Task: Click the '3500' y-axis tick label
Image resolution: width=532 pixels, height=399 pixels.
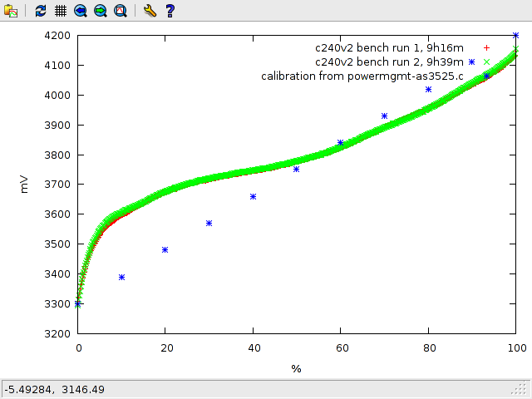Action: tap(57, 244)
